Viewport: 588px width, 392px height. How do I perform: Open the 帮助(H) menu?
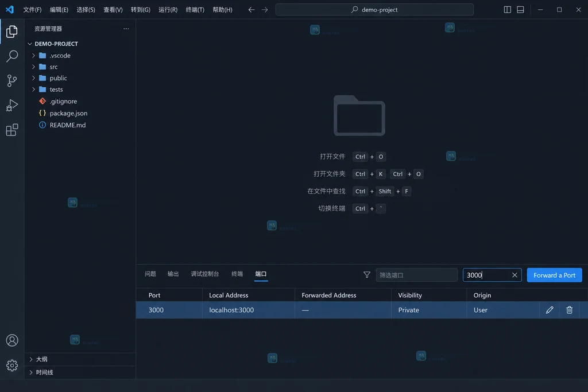coord(222,10)
